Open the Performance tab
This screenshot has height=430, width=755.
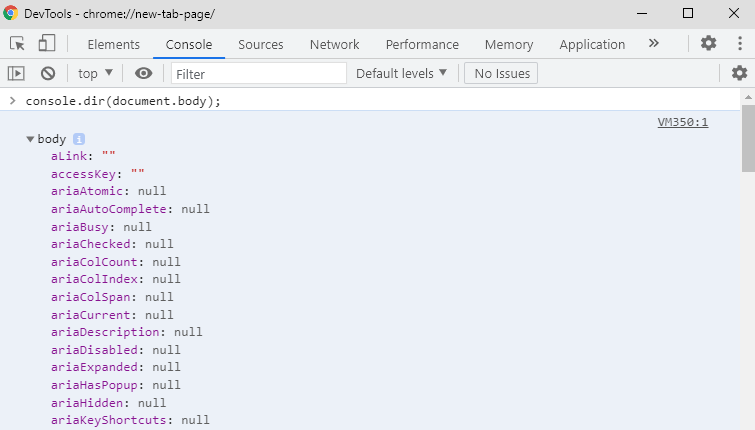coord(422,44)
